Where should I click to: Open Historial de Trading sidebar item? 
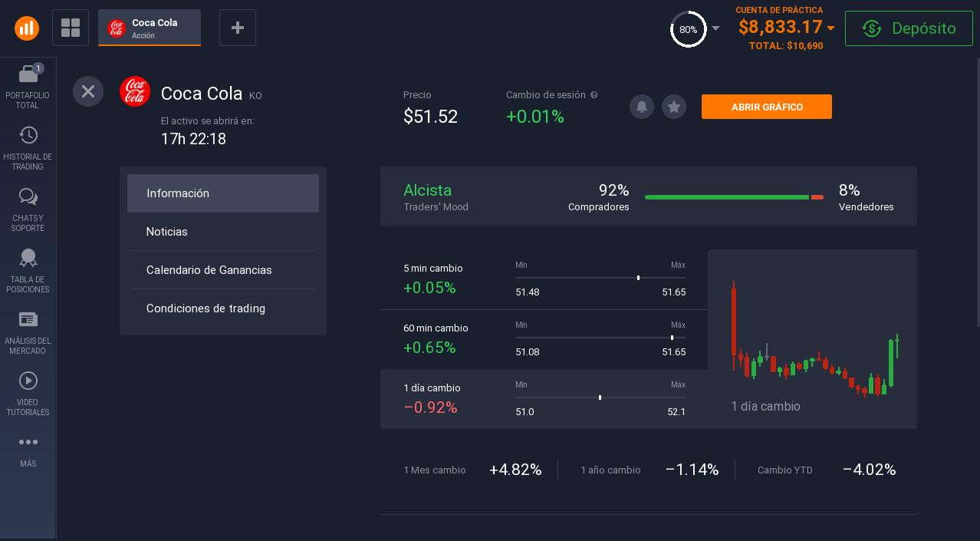tap(28, 148)
